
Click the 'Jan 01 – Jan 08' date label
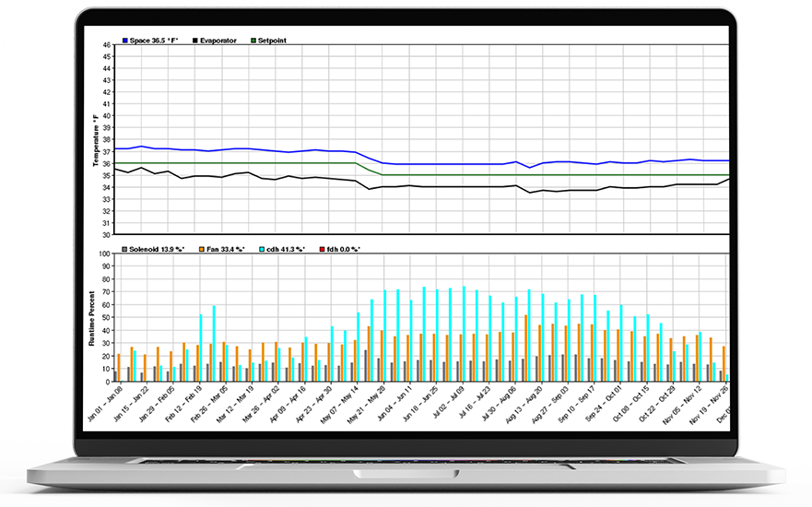(x=105, y=403)
